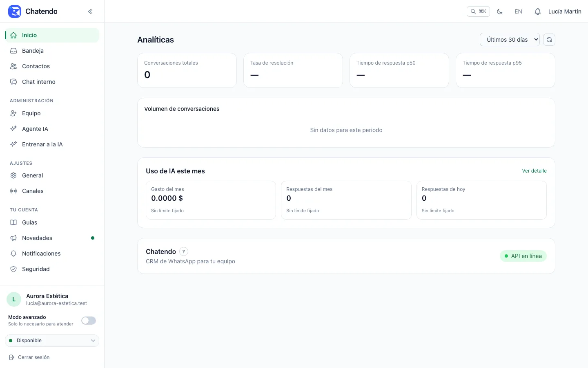Switch language with the EN button
588x368 pixels.
[x=518, y=11]
